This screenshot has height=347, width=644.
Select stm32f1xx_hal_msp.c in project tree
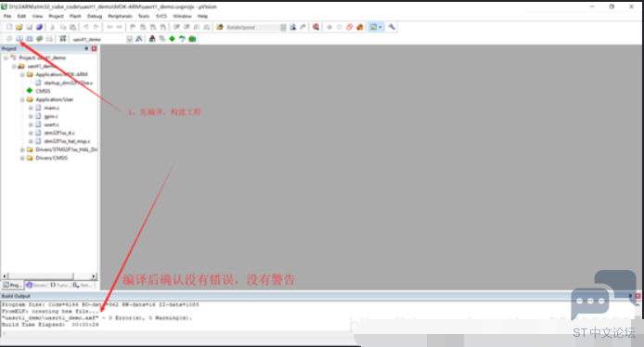click(x=67, y=141)
